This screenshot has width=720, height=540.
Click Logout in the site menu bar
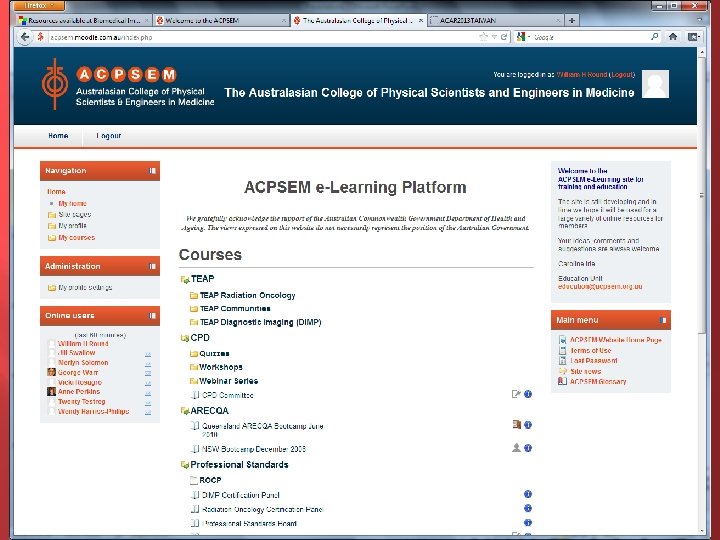pos(109,136)
